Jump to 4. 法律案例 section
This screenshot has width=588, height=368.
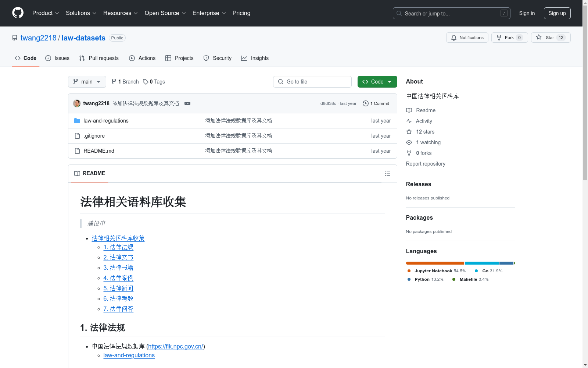tap(118, 278)
